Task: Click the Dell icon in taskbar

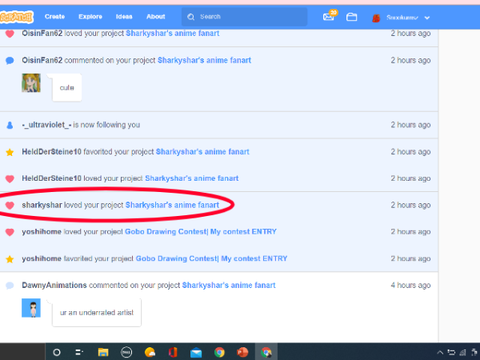Action: click(x=126, y=352)
